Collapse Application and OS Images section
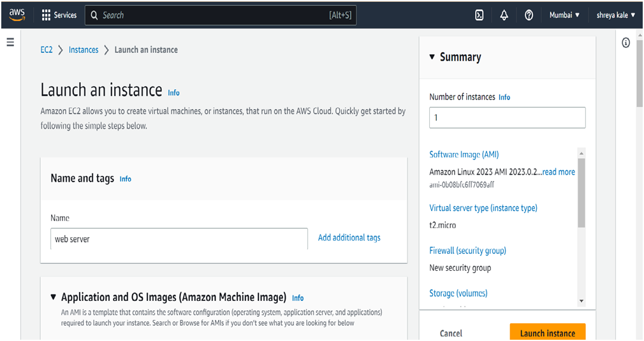Viewport: 644px width, 341px height. tap(54, 297)
